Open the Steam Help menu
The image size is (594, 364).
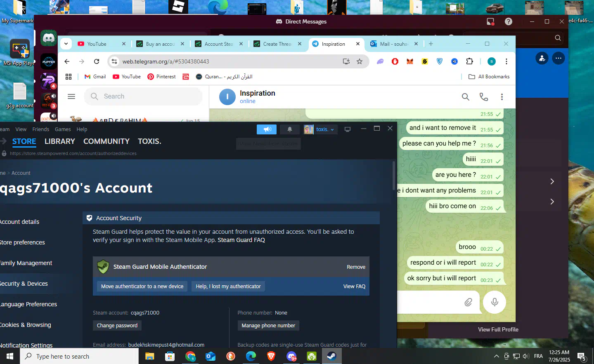(82, 129)
